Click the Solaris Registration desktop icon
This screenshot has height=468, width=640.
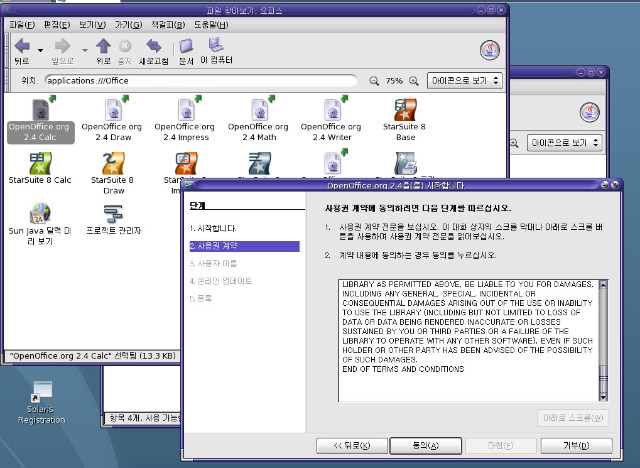click(41, 392)
